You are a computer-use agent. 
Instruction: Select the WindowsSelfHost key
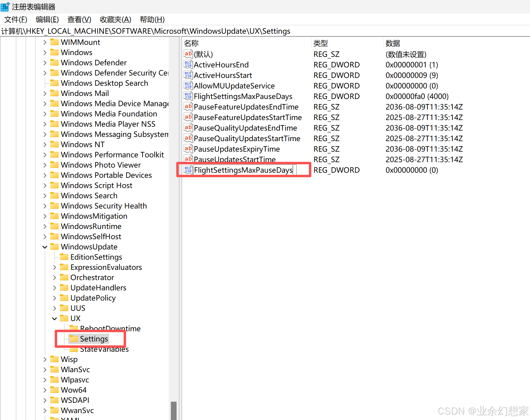click(x=91, y=236)
